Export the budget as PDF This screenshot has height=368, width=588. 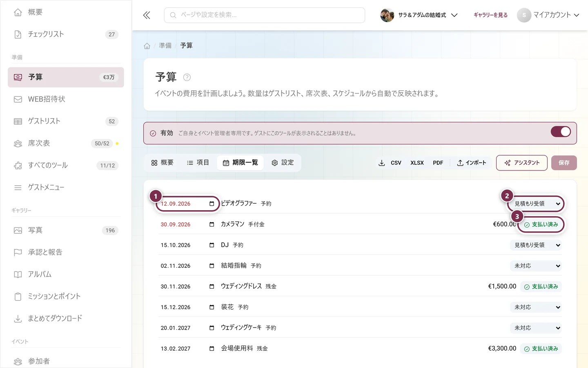click(x=438, y=163)
